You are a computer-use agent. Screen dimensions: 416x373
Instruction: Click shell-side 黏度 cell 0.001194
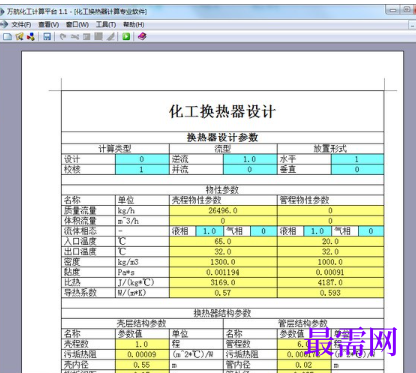click(223, 272)
